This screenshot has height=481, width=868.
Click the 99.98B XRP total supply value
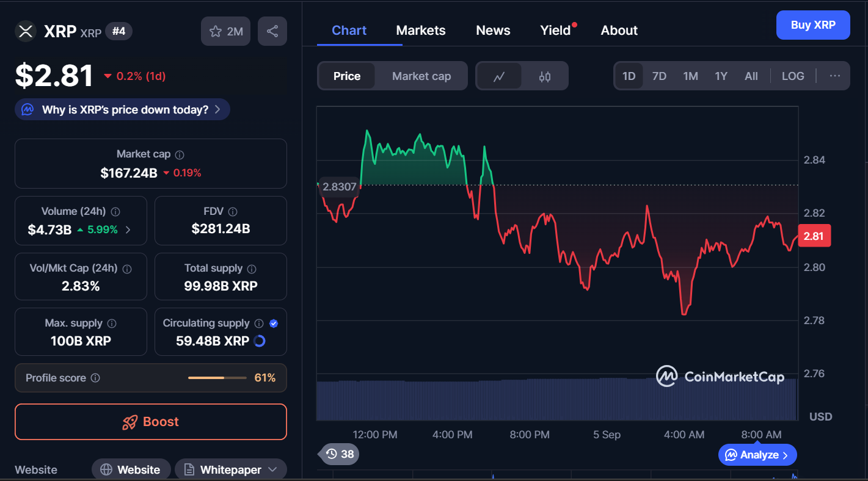click(221, 286)
